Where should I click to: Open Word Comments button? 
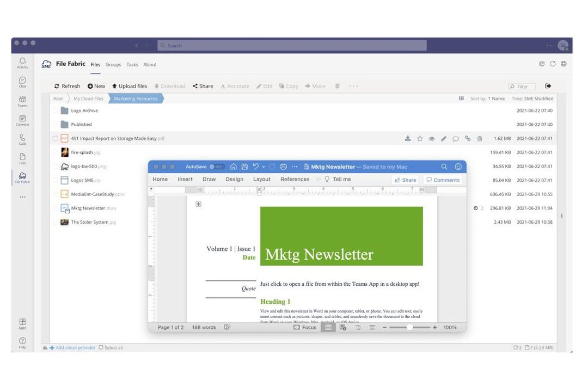(x=443, y=180)
